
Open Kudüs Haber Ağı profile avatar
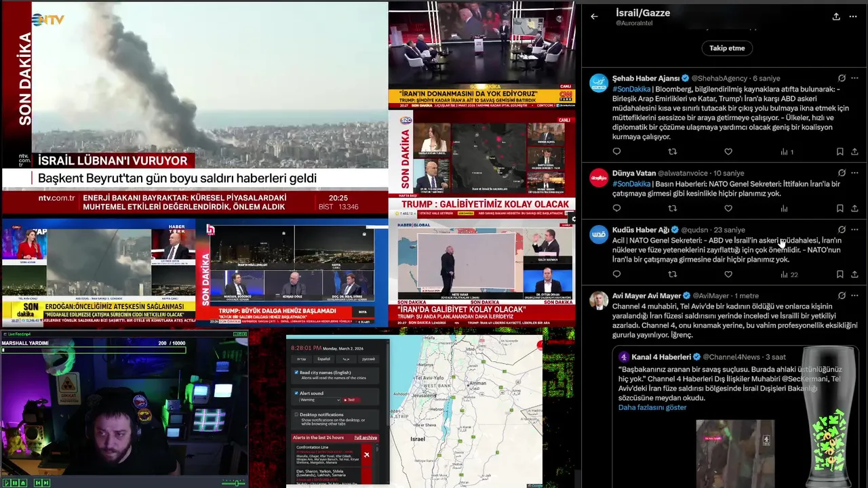[599, 235]
